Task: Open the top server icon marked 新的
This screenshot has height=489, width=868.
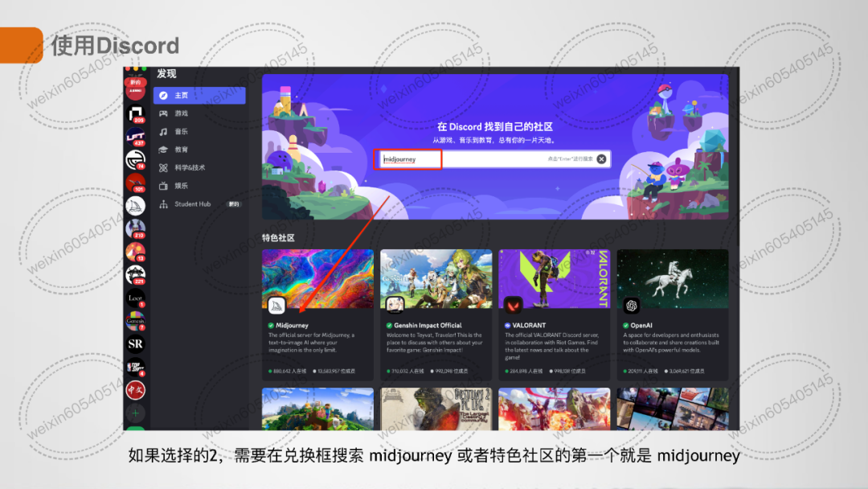Action: point(135,89)
